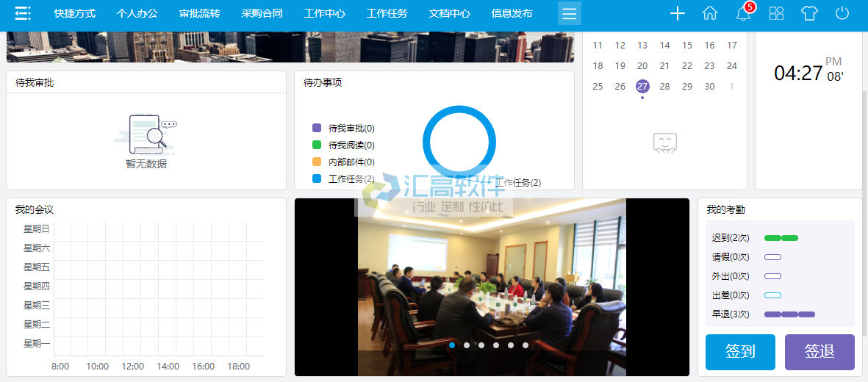Screen dimensions: 868x382
Task: Change theme using the shirt icon
Action: (809, 13)
